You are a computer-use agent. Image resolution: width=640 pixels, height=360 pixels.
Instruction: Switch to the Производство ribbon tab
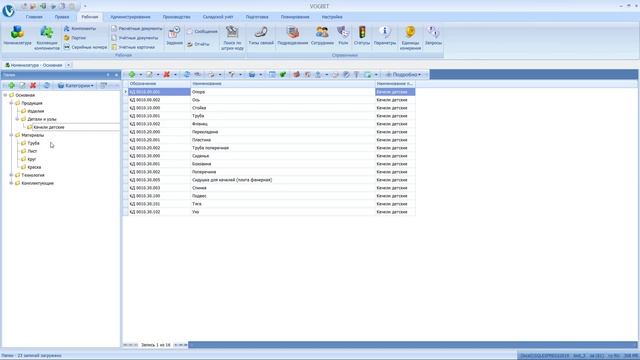pyautogui.click(x=176, y=17)
